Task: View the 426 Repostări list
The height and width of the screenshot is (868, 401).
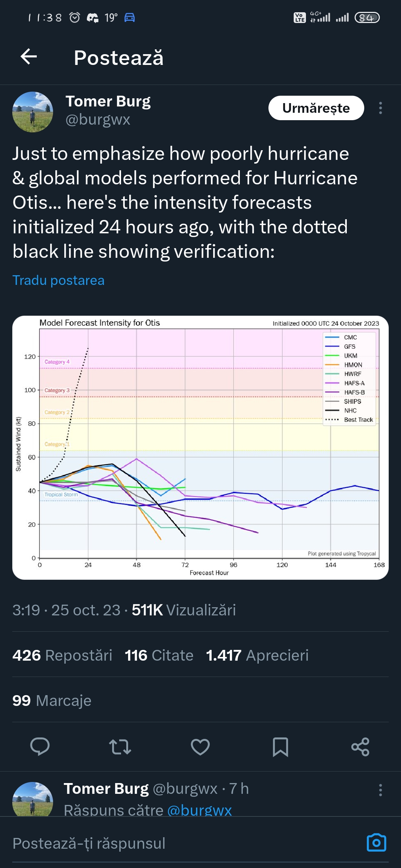Action: (x=62, y=655)
